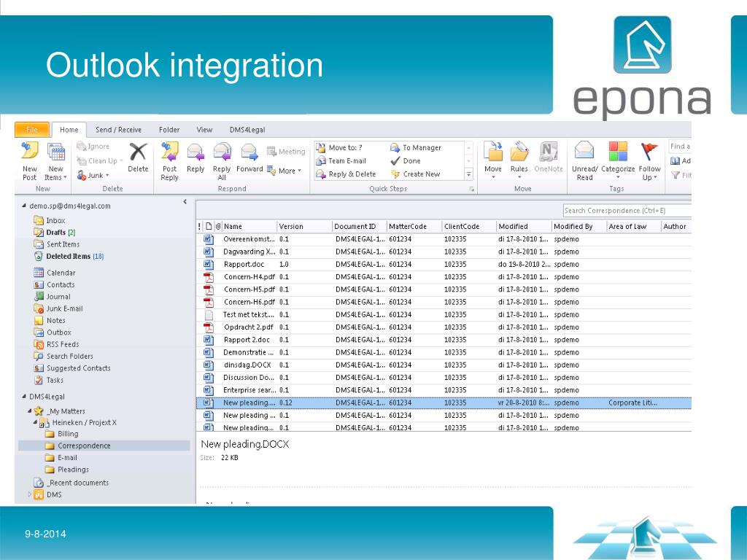Open the Junk E-mail folder
This screenshot has height=560, width=747.
58,308
